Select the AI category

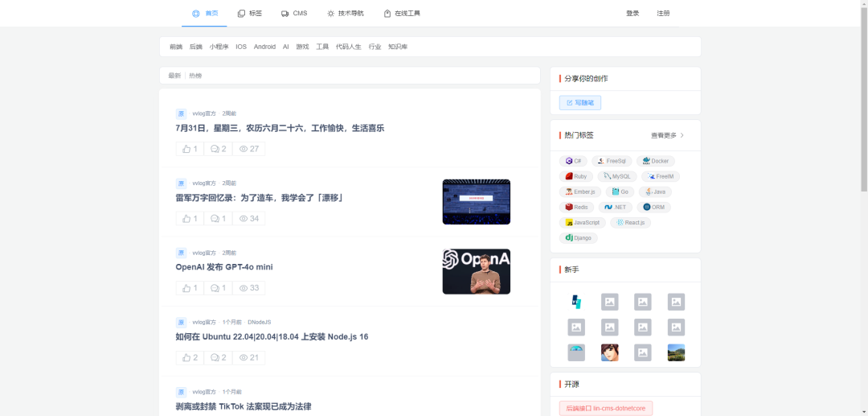click(285, 47)
